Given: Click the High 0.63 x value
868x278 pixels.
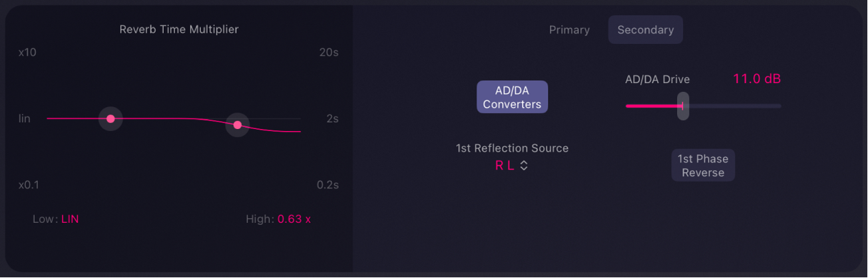Looking at the screenshot, I should click(294, 219).
